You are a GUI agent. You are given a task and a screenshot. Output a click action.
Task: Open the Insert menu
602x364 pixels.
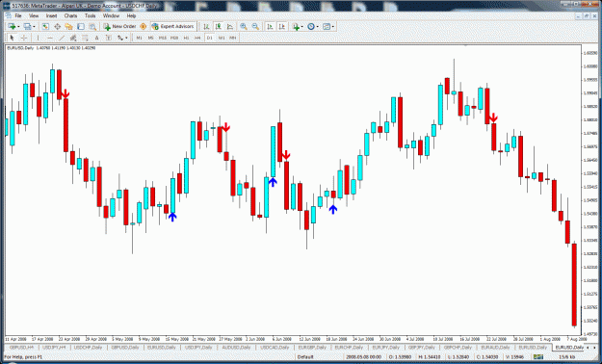(51, 15)
